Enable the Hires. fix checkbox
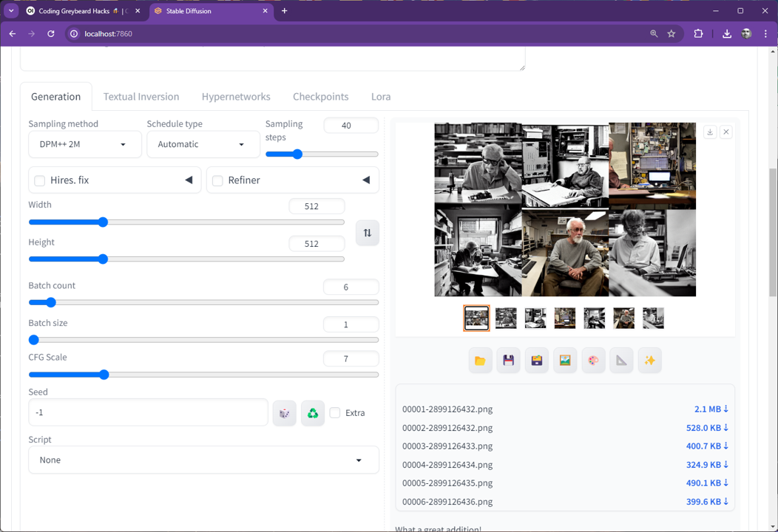The height and width of the screenshot is (532, 778). pyautogui.click(x=40, y=180)
